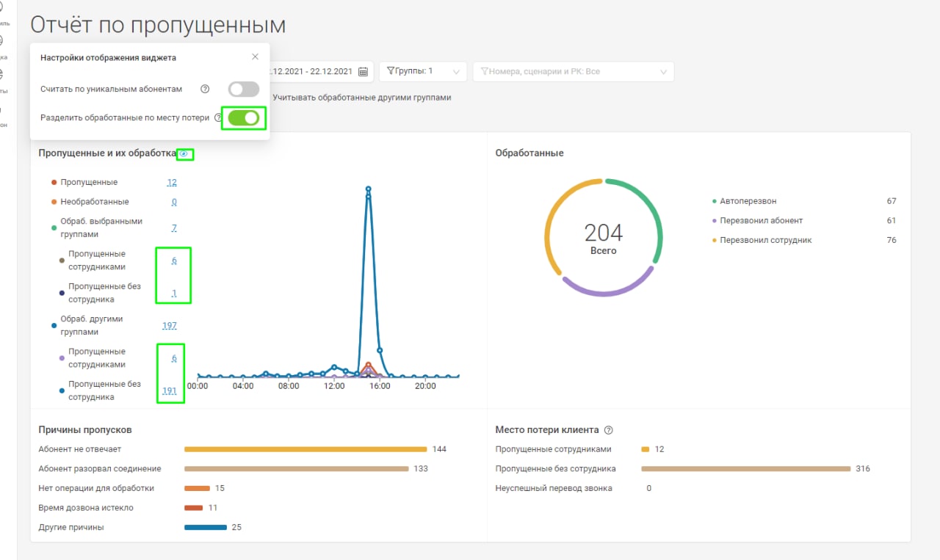Open help icon beside 'Разделить обработанные по месту потери'
The width and height of the screenshot is (940, 560).
pyautogui.click(x=217, y=117)
